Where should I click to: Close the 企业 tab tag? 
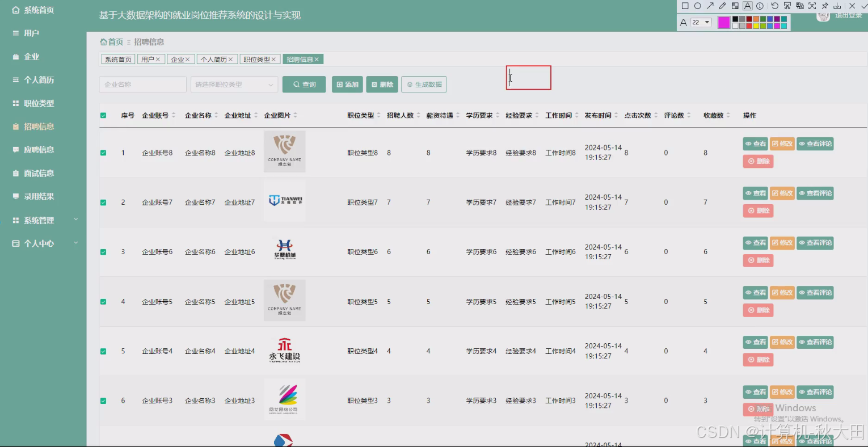(188, 60)
